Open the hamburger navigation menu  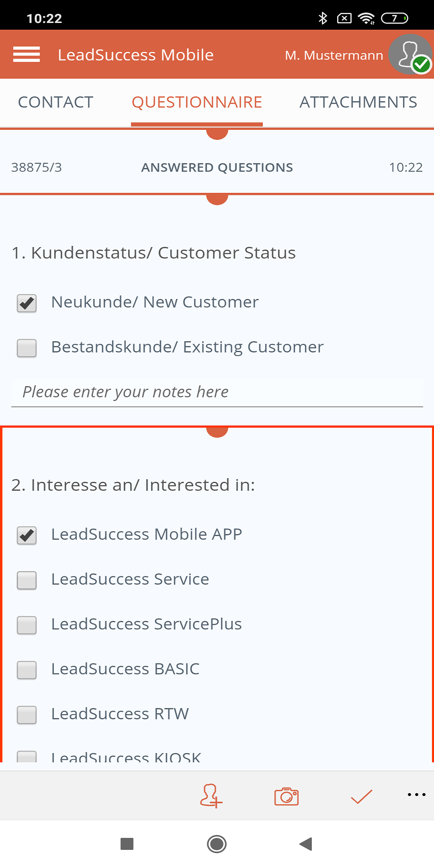coord(27,54)
